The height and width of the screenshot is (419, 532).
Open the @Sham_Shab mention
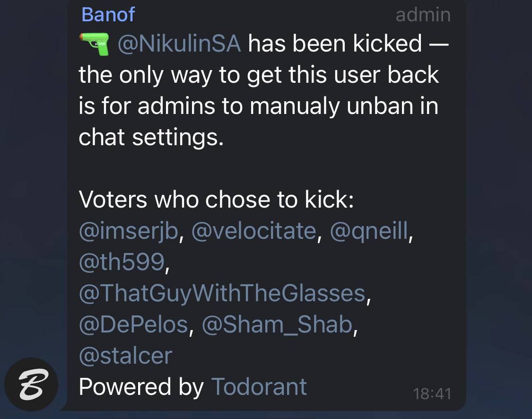277,324
